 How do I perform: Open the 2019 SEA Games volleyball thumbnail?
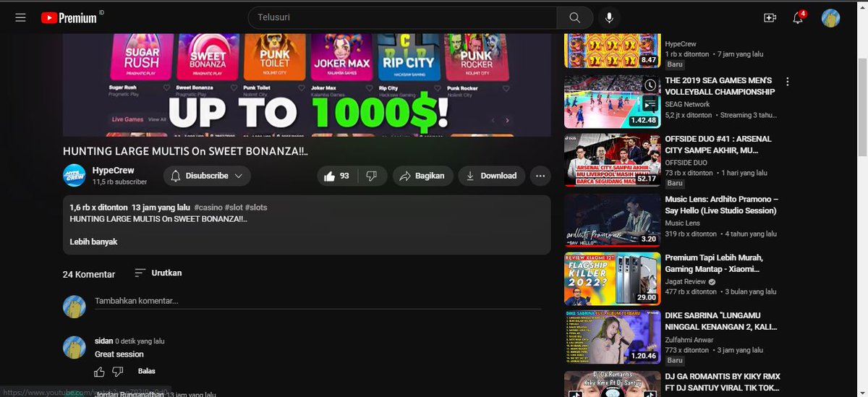click(x=612, y=101)
